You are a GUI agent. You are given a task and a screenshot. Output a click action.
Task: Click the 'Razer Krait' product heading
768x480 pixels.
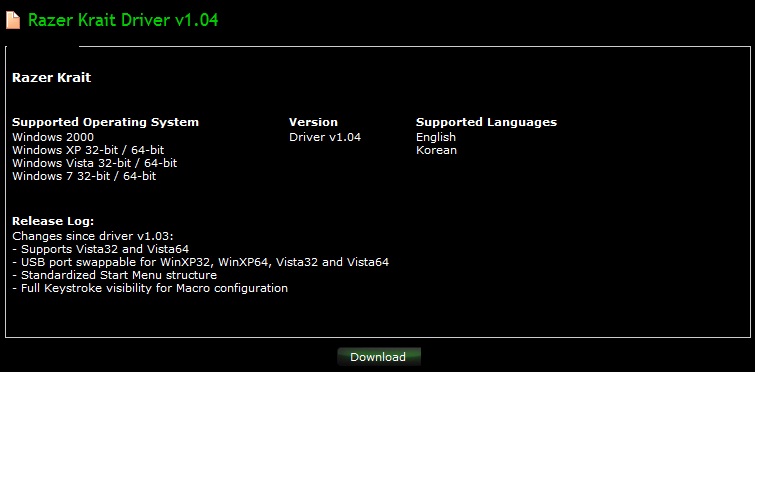point(51,77)
